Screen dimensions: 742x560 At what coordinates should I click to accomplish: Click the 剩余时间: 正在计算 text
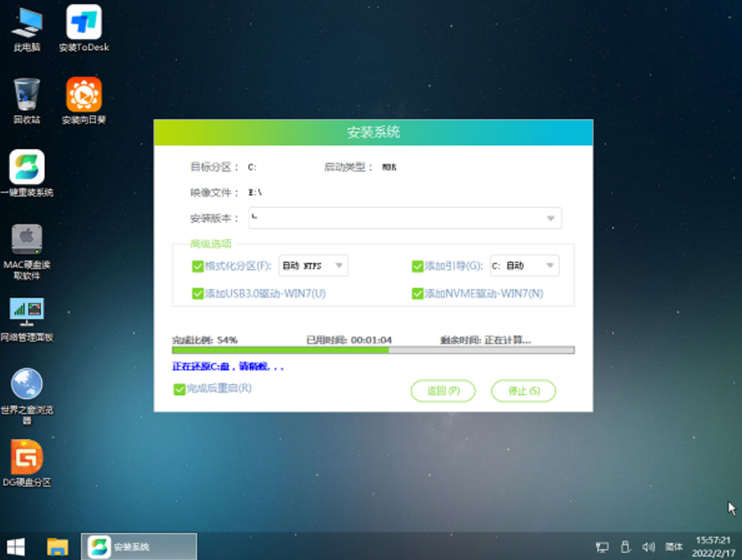tap(485, 340)
